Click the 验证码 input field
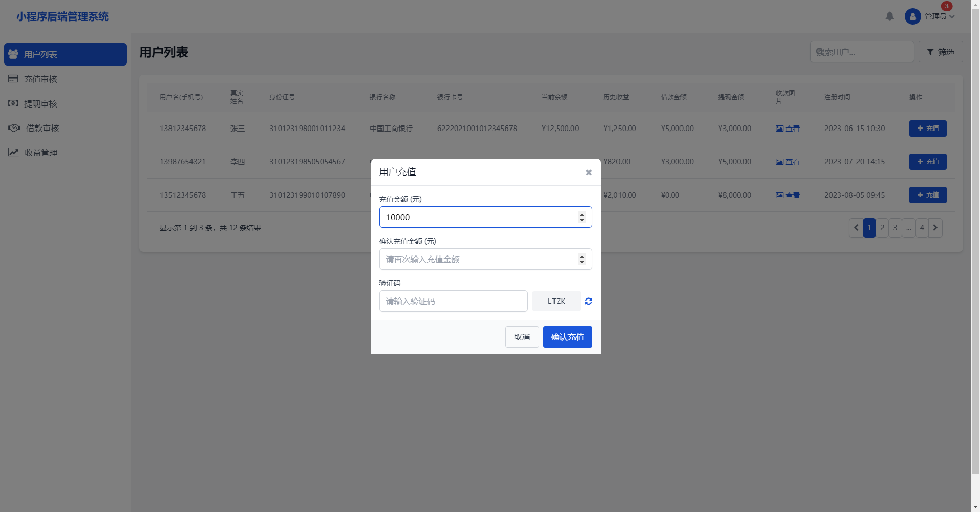 click(x=453, y=302)
